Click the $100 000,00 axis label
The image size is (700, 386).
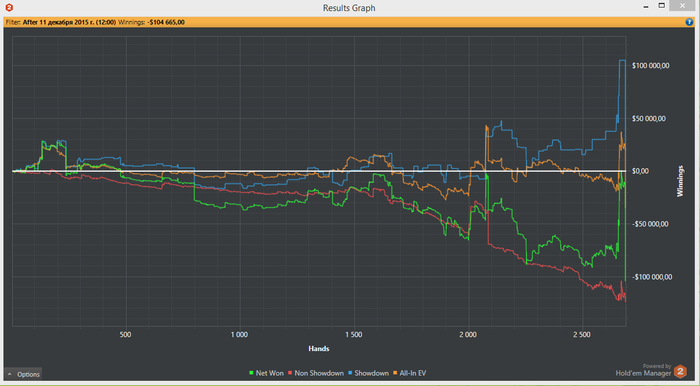coord(650,66)
